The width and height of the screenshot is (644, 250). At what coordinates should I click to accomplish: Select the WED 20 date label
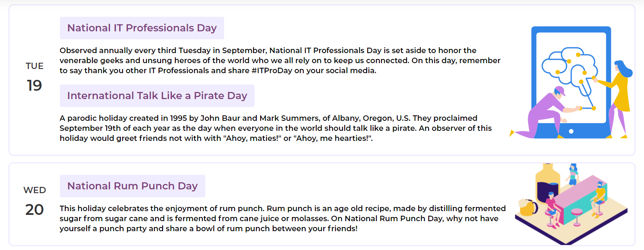point(34,202)
